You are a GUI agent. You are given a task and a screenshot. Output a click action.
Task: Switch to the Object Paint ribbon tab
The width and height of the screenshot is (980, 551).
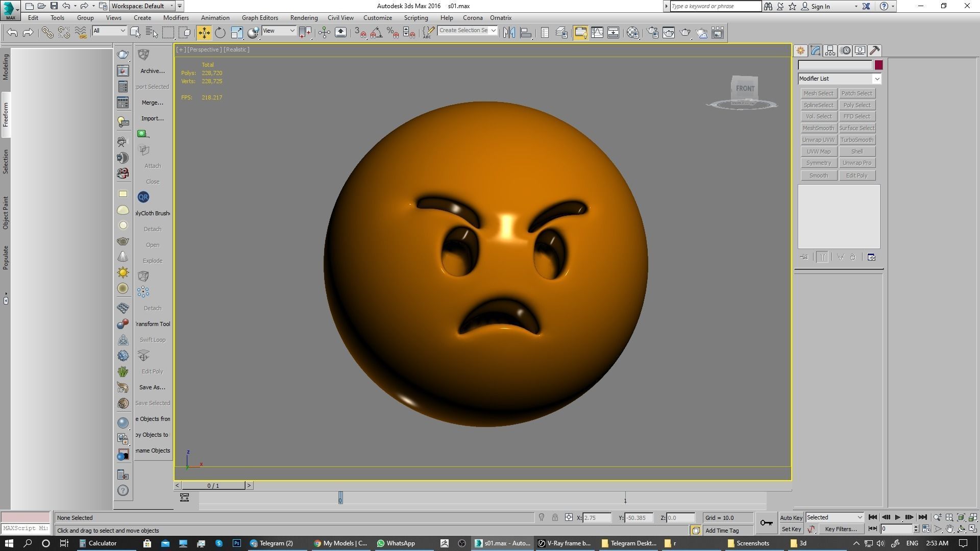[x=6, y=212]
